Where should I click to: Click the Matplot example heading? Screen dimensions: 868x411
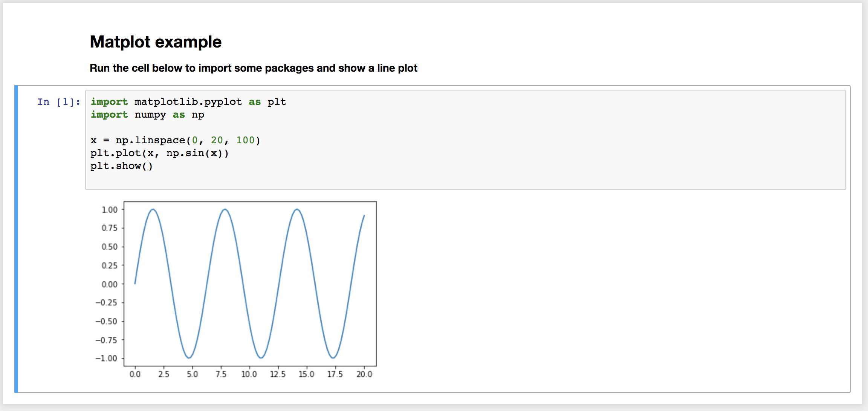(x=156, y=42)
